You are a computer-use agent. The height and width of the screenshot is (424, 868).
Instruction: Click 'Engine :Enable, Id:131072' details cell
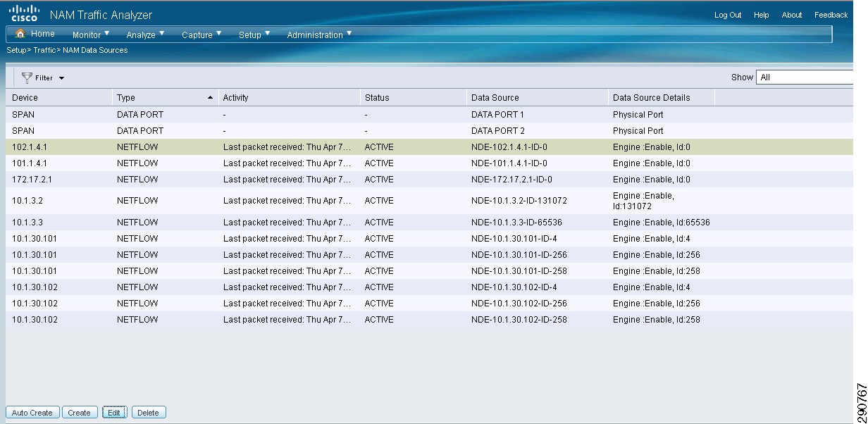(643, 201)
